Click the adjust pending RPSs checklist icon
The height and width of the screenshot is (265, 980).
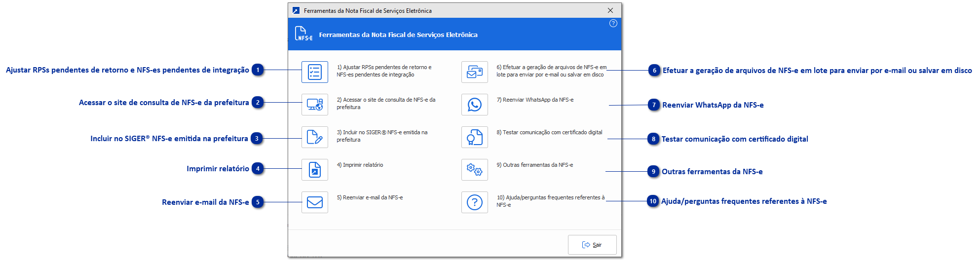point(315,72)
